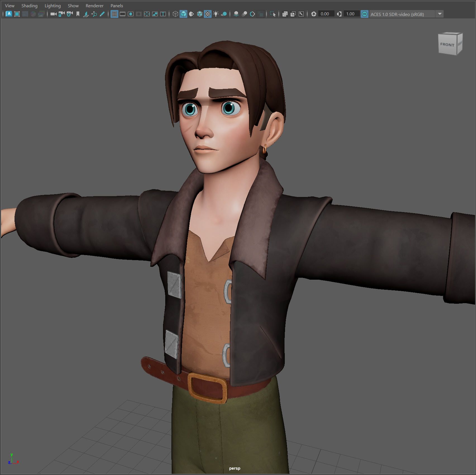Click Smooth Shade All cube icon
The width and height of the screenshot is (476, 475).
(183, 14)
